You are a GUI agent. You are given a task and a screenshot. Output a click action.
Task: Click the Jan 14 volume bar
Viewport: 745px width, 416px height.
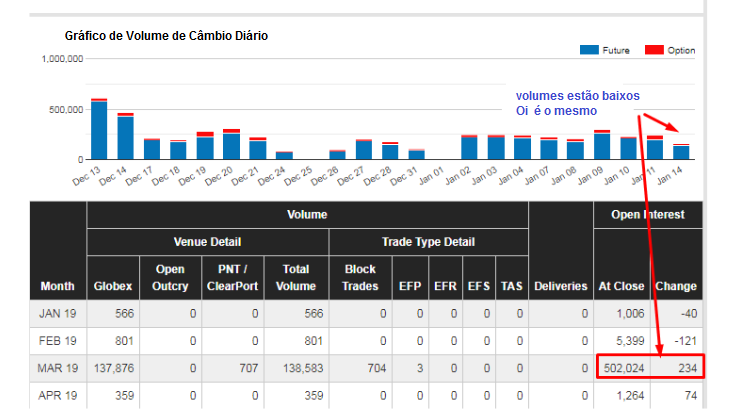(x=681, y=152)
